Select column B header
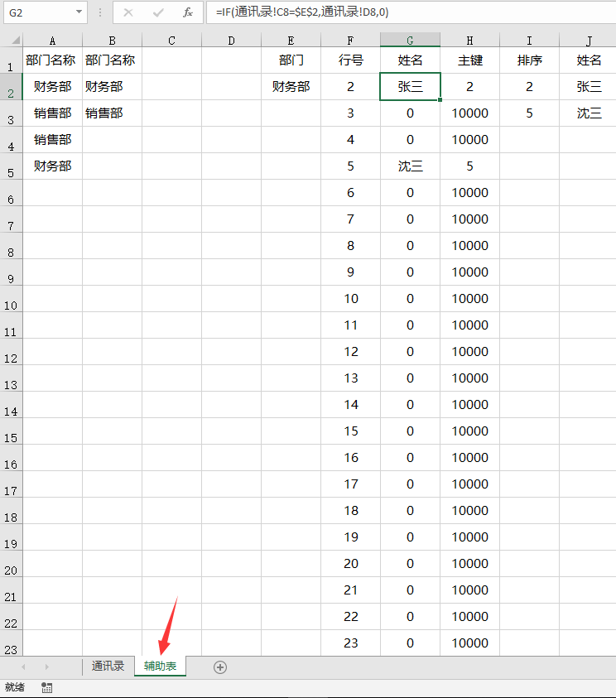Screen dimensions: 616x698 (112, 41)
